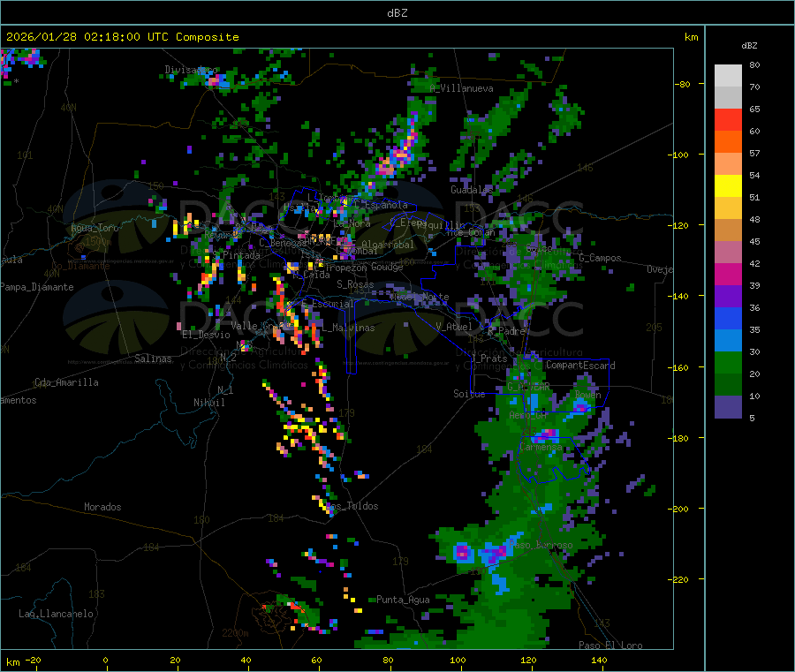Viewport: 795px width, 672px height.
Task: Select the blue 35 dBZ legend swatch
Action: (x=728, y=318)
